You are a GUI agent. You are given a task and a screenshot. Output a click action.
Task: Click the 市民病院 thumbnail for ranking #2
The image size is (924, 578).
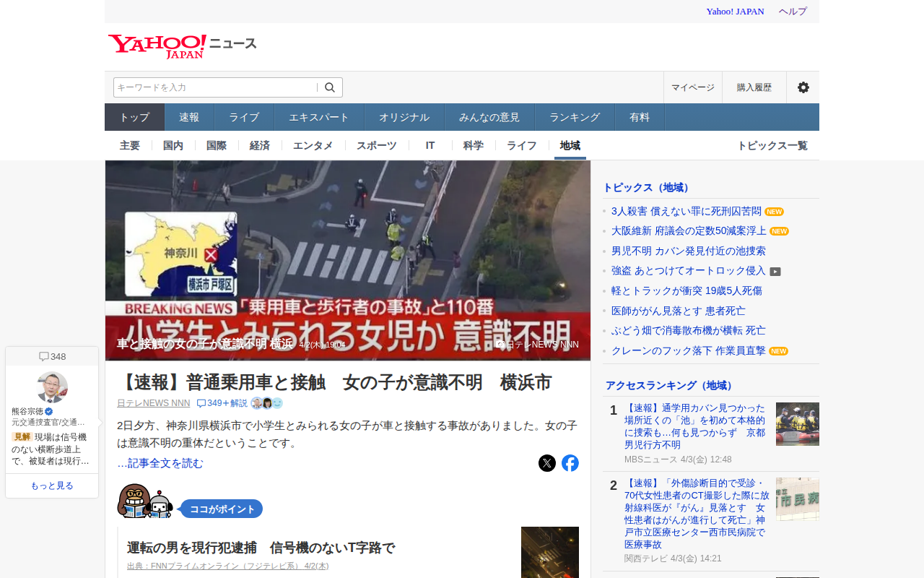click(798, 499)
